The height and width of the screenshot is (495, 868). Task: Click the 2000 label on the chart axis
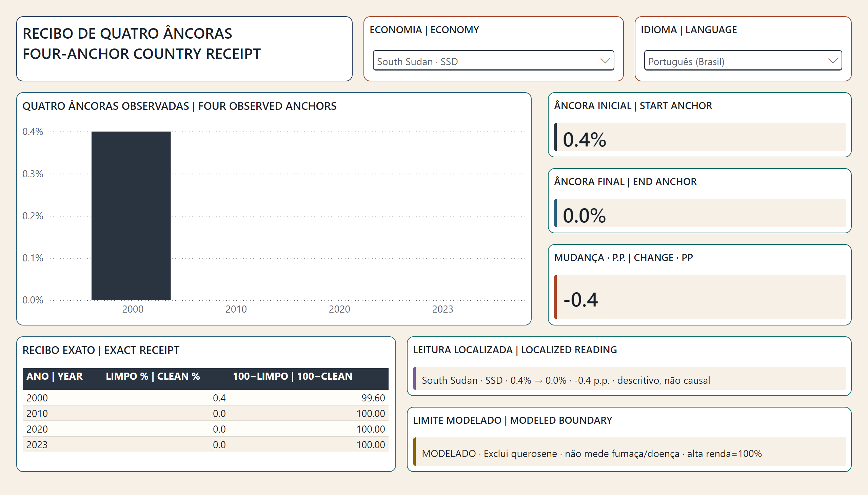(x=133, y=309)
